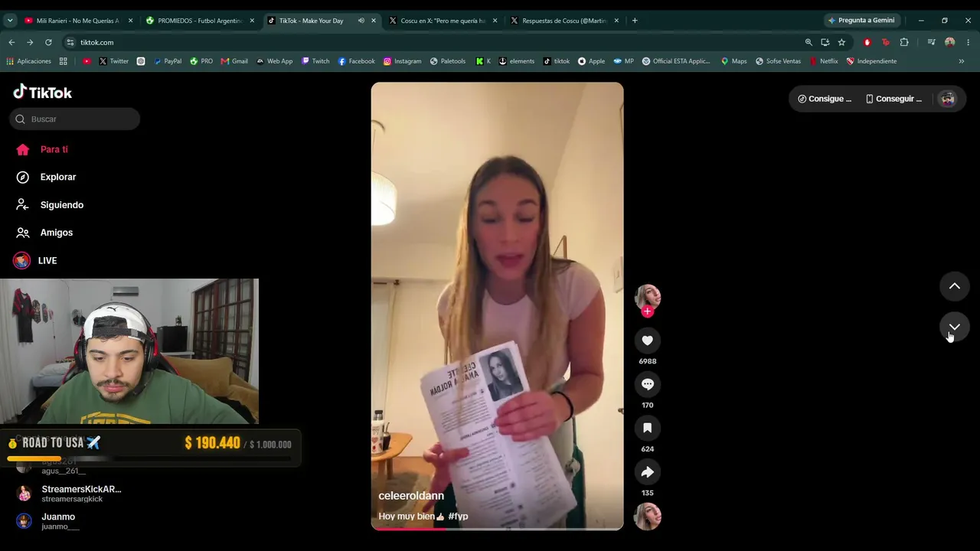Open the tab groups grid icon in bookmarks bar

click(64, 61)
